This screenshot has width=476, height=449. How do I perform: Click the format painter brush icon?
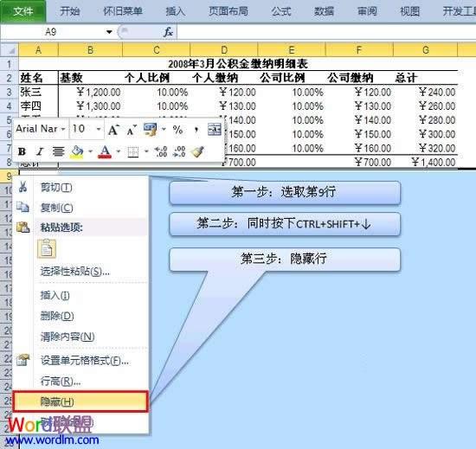pos(197,151)
